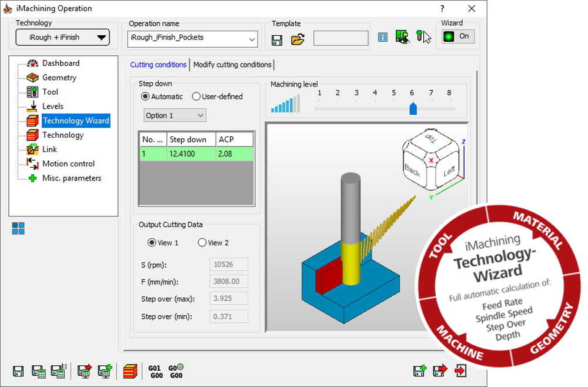
Task: Click the F (mm/min) value 3808.00
Action: pos(228,281)
